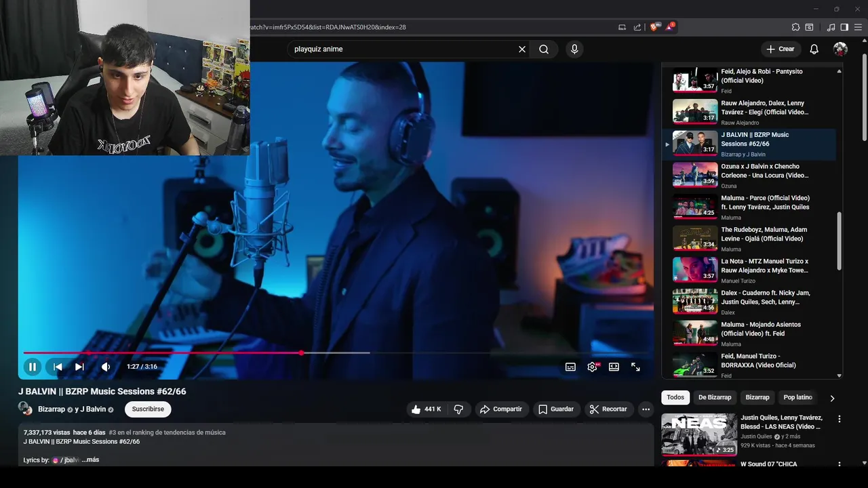Screen dimensions: 868x488
Task: Open options menu for W Sound 07 video
Action: 839,464
